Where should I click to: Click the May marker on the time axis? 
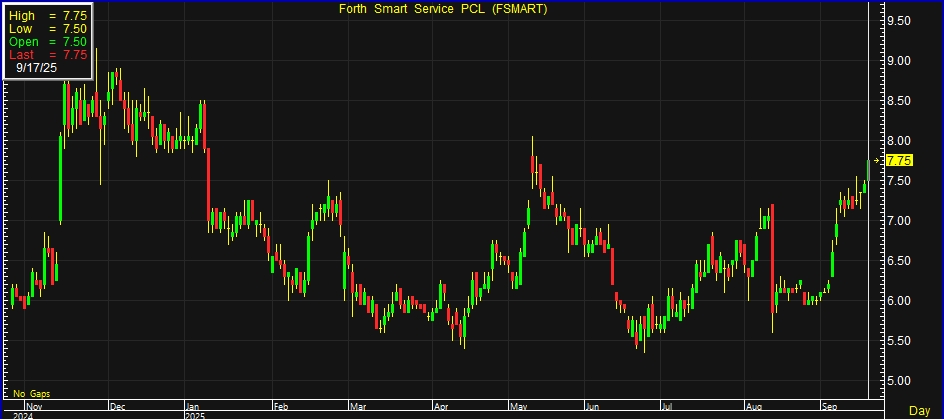coord(520,406)
